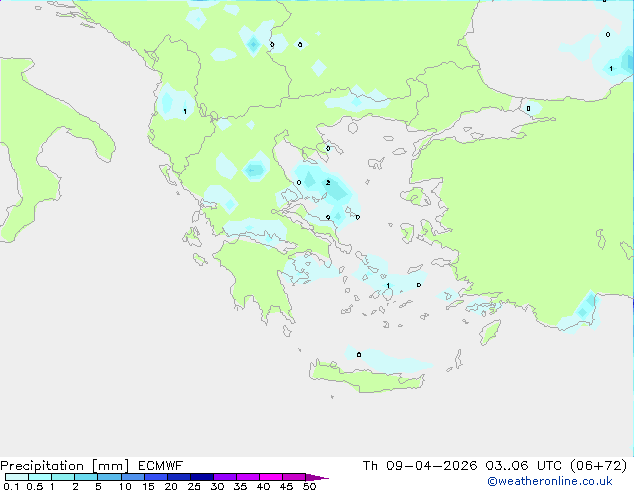The height and width of the screenshot is (490, 634).
Task: Select the 2–5 mm legend color swatch
Action: click(x=86, y=477)
